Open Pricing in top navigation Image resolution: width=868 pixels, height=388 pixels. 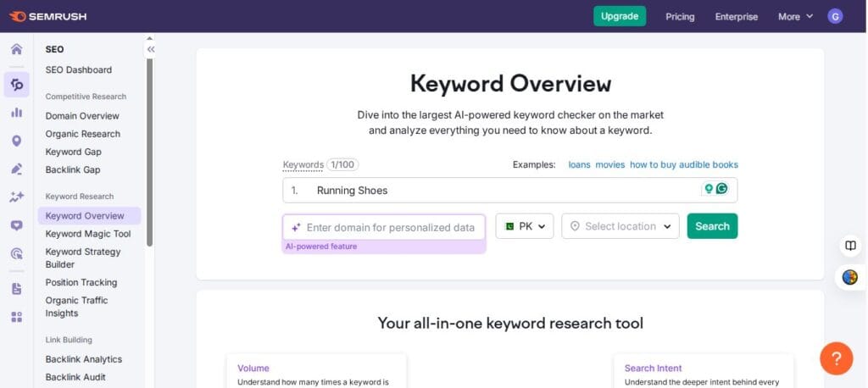point(680,17)
